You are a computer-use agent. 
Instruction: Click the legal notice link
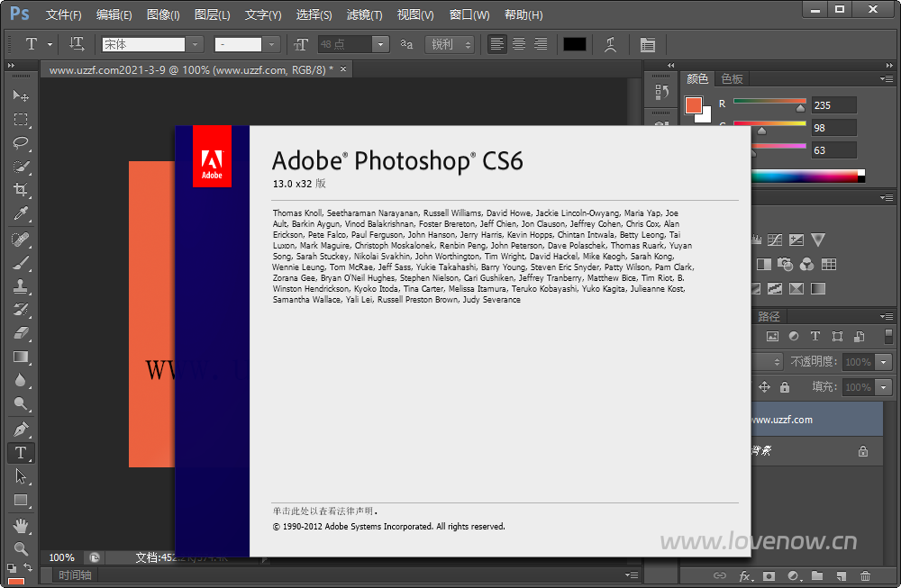click(x=324, y=510)
